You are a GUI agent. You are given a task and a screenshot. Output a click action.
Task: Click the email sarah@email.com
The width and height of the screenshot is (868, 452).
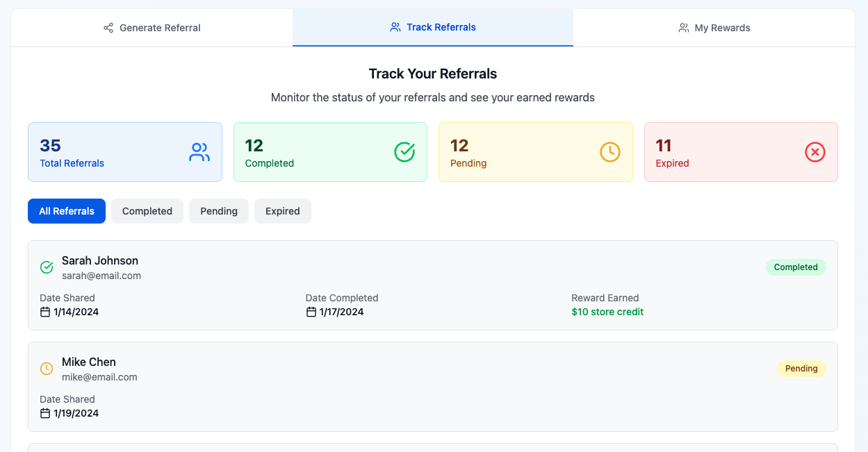point(101,276)
